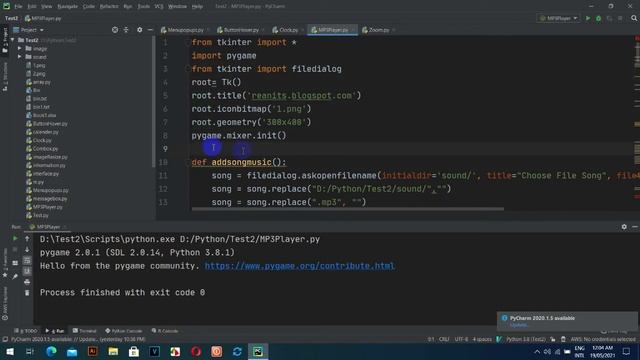The height and width of the screenshot is (360, 640).
Task: Click the Update link in PyCharm notification
Action: pos(519,325)
